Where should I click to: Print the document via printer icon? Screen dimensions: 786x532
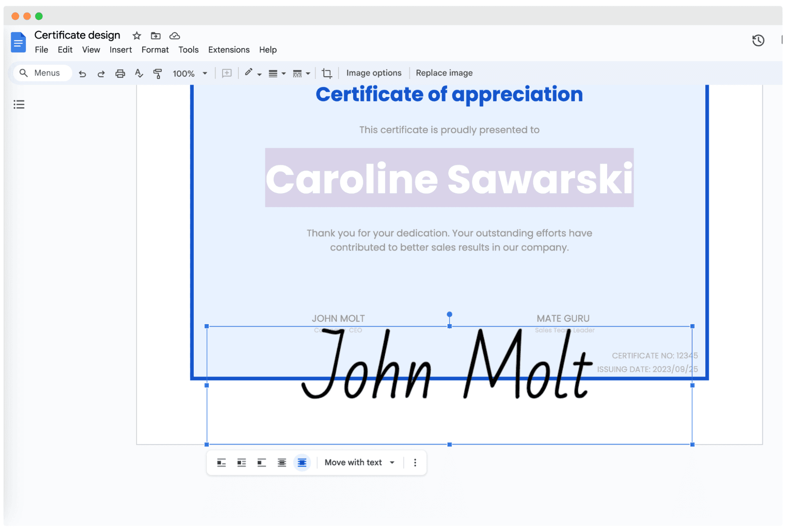(120, 73)
